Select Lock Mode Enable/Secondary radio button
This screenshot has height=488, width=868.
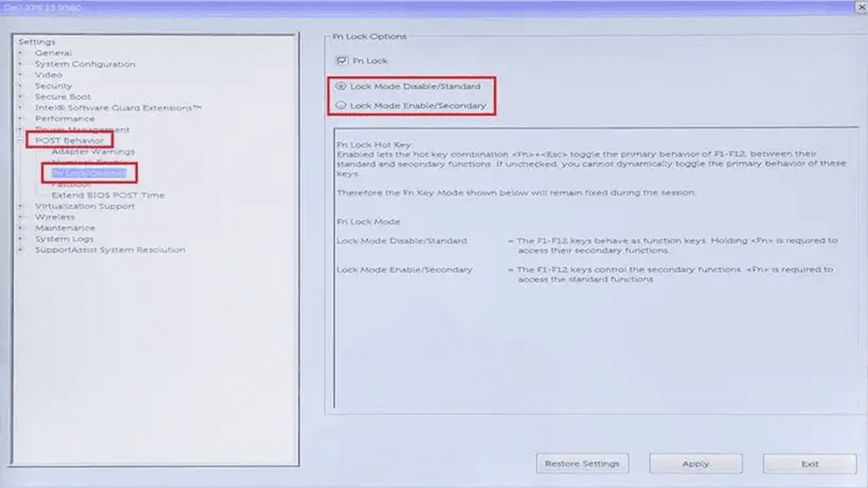click(341, 105)
